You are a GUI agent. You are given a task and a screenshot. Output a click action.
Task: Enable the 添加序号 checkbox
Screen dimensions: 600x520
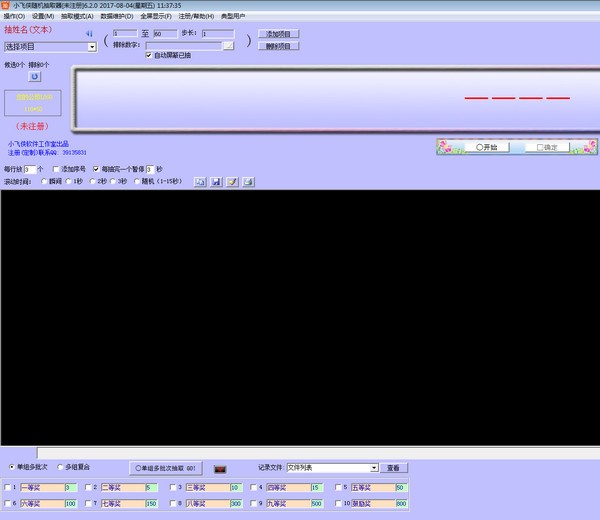point(57,169)
